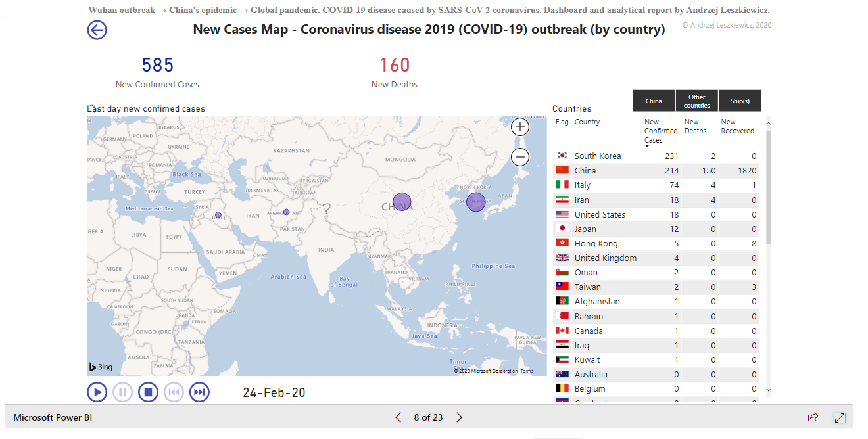The height and width of the screenshot is (439, 868).
Task: Toggle the Ship(s) filter button
Action: coord(740,101)
